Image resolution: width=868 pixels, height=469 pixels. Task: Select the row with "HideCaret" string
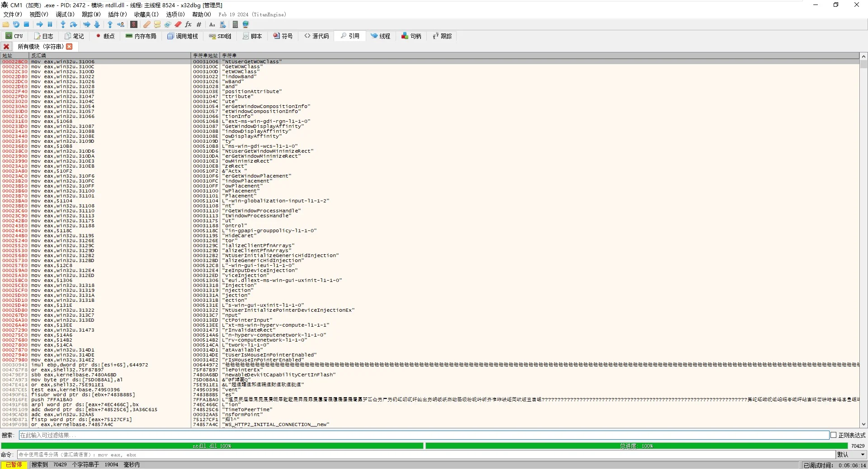coord(430,236)
